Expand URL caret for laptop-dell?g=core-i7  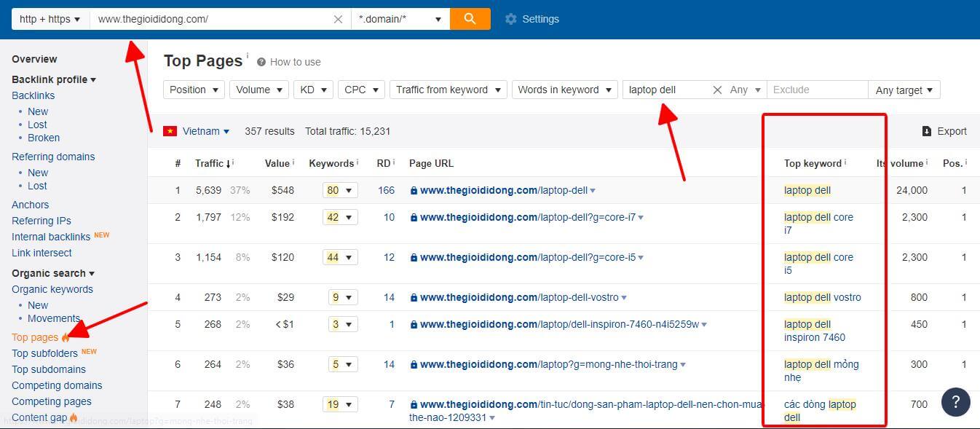tap(641, 218)
